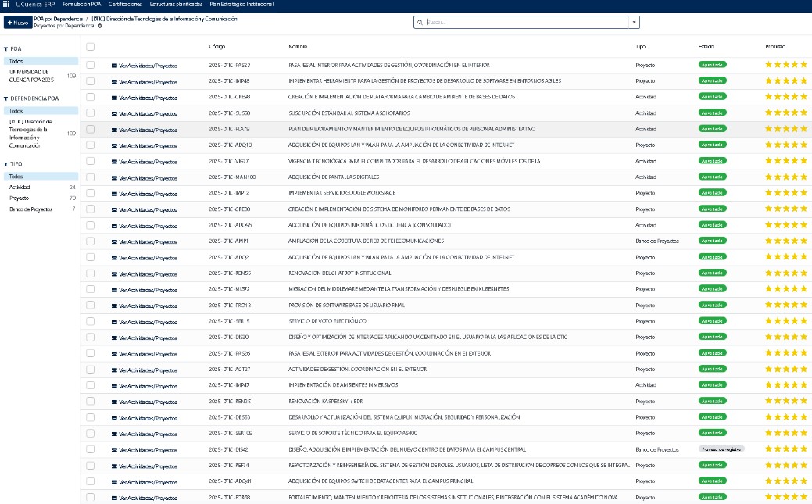Click the list icon for 2025-DTIC-AMP1 row
This screenshot has height=504, width=812.
114,241
